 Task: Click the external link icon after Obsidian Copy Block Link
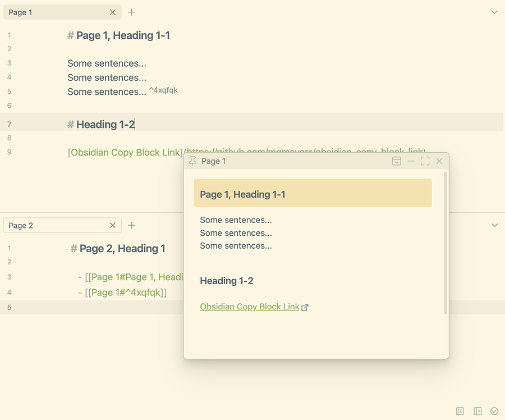point(305,308)
